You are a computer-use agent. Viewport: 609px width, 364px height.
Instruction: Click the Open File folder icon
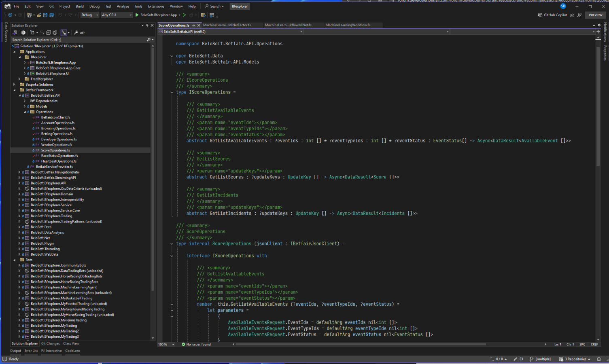point(39,15)
